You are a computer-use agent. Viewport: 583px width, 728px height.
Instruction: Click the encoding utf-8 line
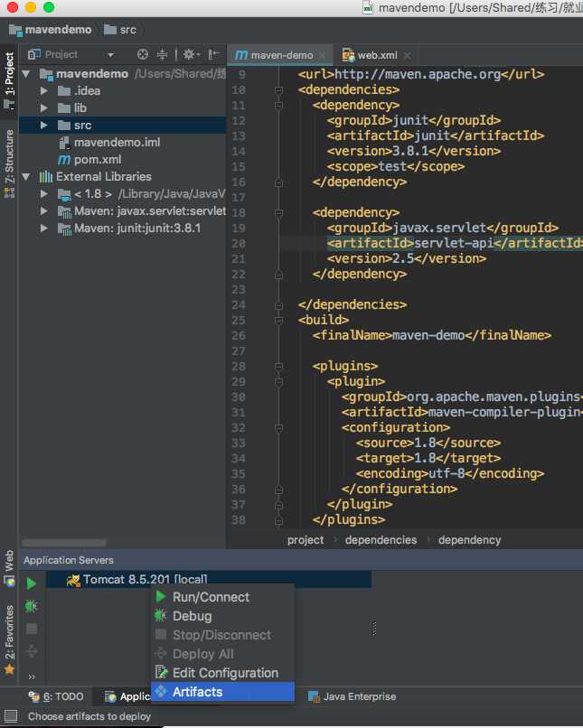tap(450, 473)
